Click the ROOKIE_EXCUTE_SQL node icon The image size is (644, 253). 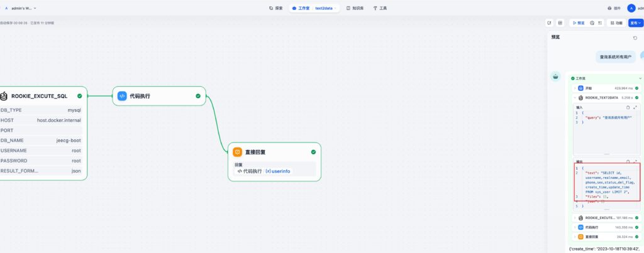pyautogui.click(x=4, y=96)
